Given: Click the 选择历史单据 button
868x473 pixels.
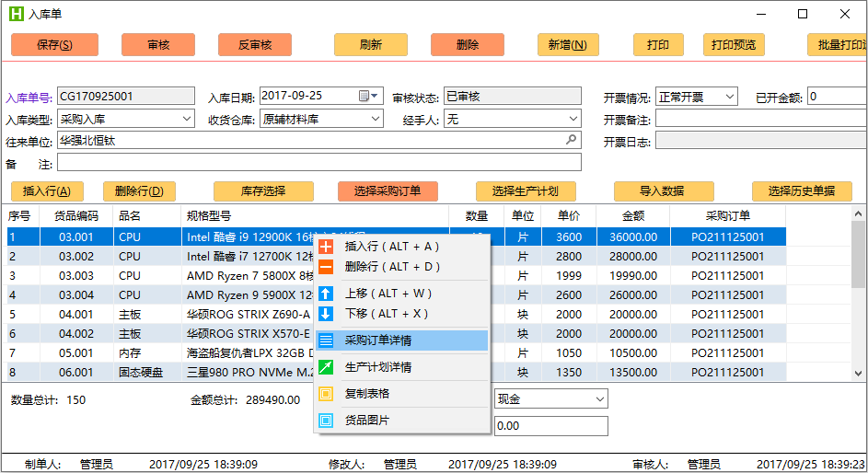Looking at the screenshot, I should pos(802,191).
